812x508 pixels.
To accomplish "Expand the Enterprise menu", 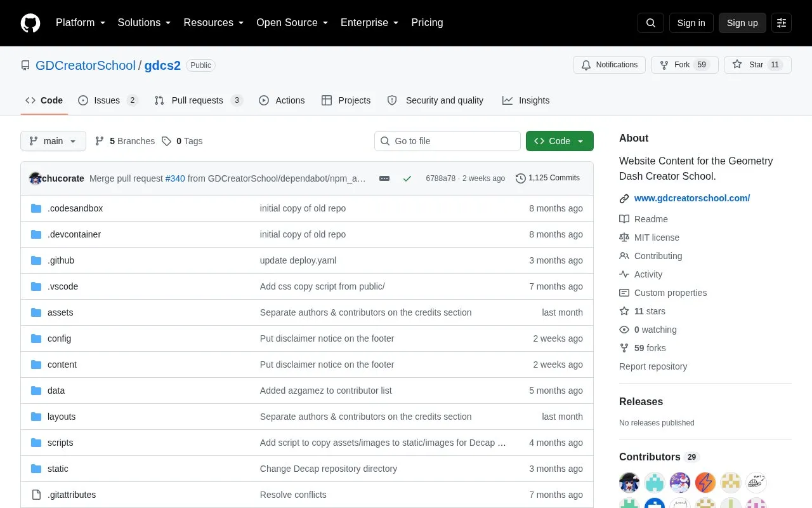I will tap(370, 23).
